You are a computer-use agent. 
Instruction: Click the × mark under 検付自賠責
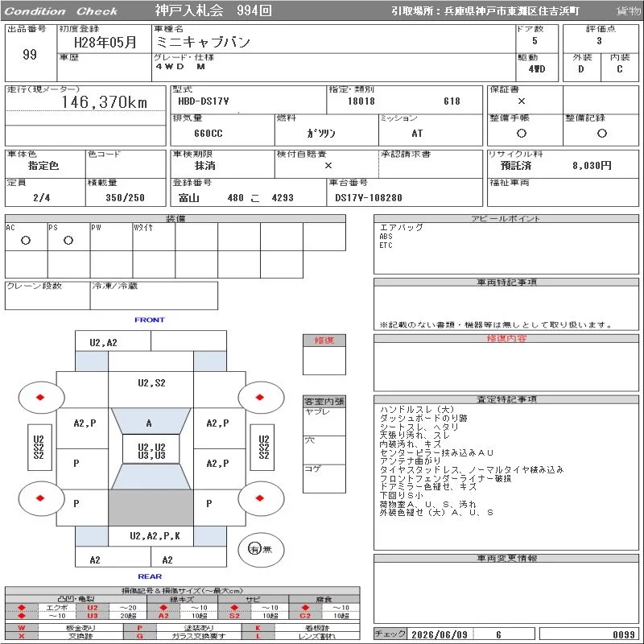point(328,166)
